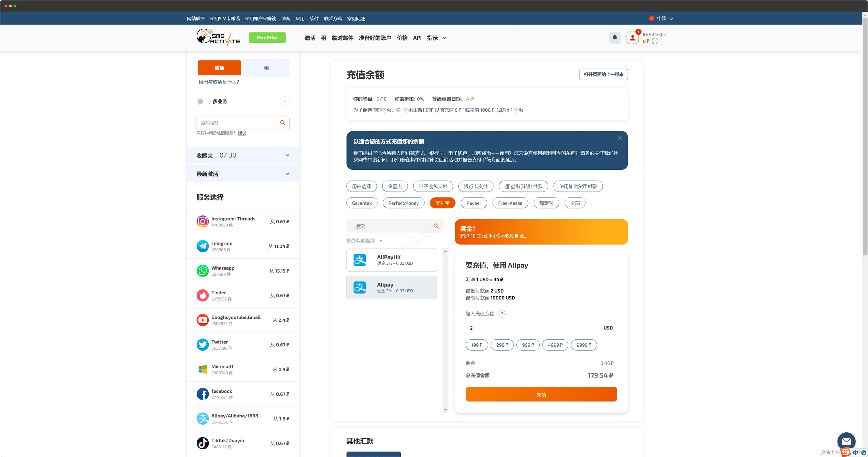Image resolution: width=868 pixels, height=457 pixels.
Task: Click the help icon next to 输入充值金额
Action: (x=502, y=314)
